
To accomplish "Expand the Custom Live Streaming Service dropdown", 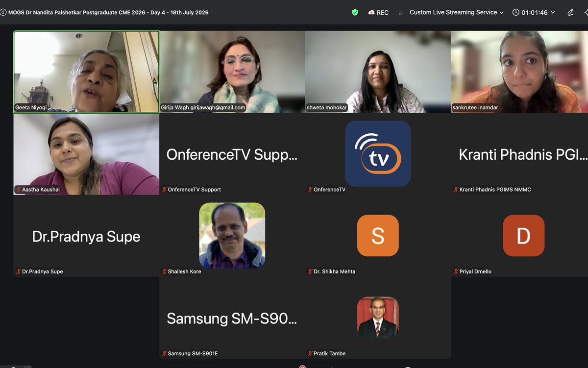I will 457,12.
